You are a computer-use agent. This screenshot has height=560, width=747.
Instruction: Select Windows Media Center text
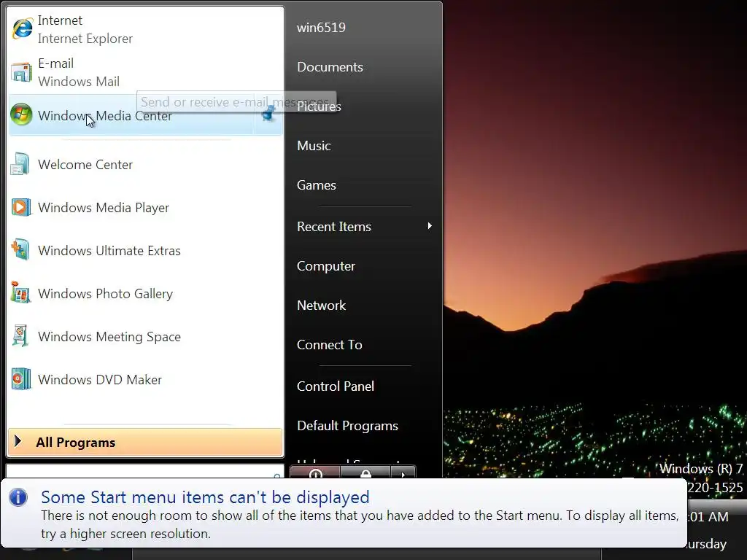coord(105,116)
